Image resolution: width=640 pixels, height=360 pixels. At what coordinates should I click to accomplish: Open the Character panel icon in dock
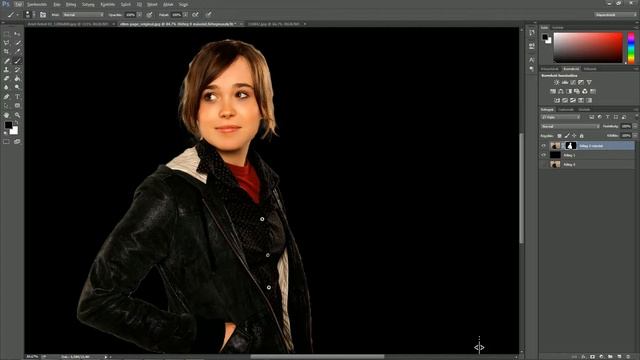(x=531, y=60)
